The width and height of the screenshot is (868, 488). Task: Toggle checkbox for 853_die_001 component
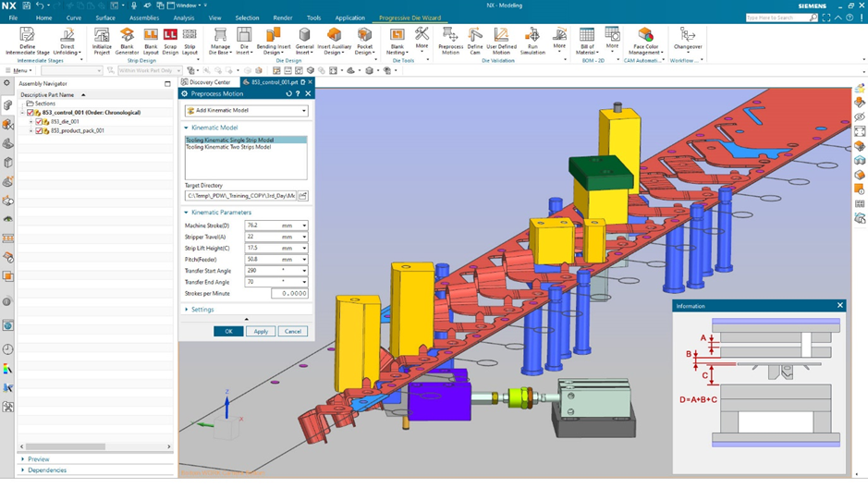coord(39,122)
